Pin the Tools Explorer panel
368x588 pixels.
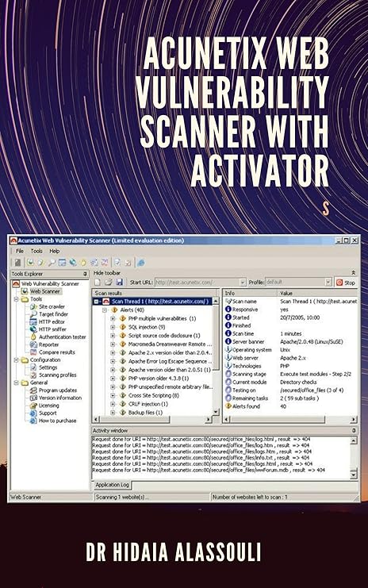coord(85,274)
